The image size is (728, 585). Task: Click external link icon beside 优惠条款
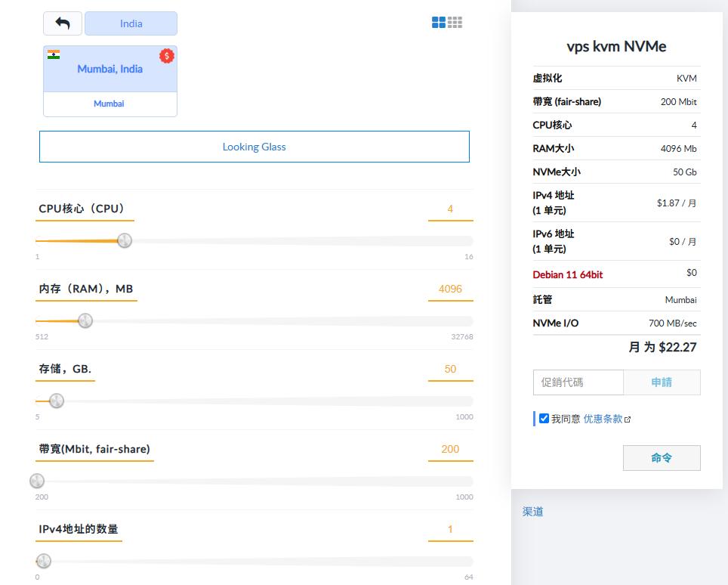pos(628,419)
